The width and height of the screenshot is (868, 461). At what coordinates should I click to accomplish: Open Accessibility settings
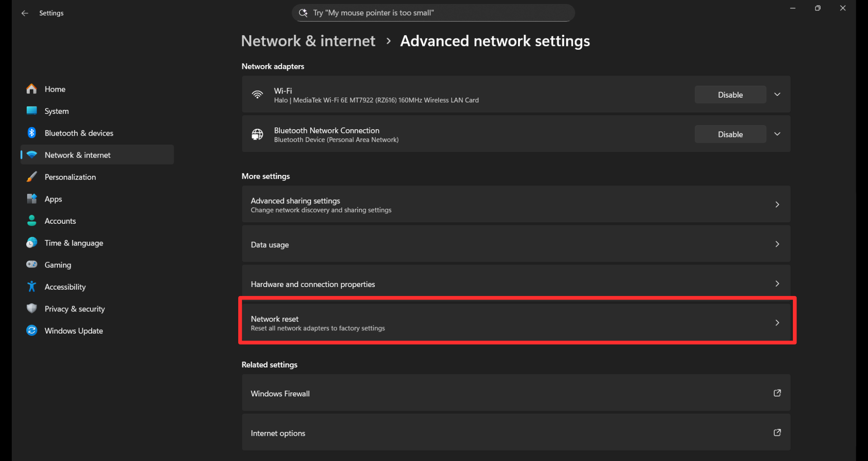click(x=65, y=287)
